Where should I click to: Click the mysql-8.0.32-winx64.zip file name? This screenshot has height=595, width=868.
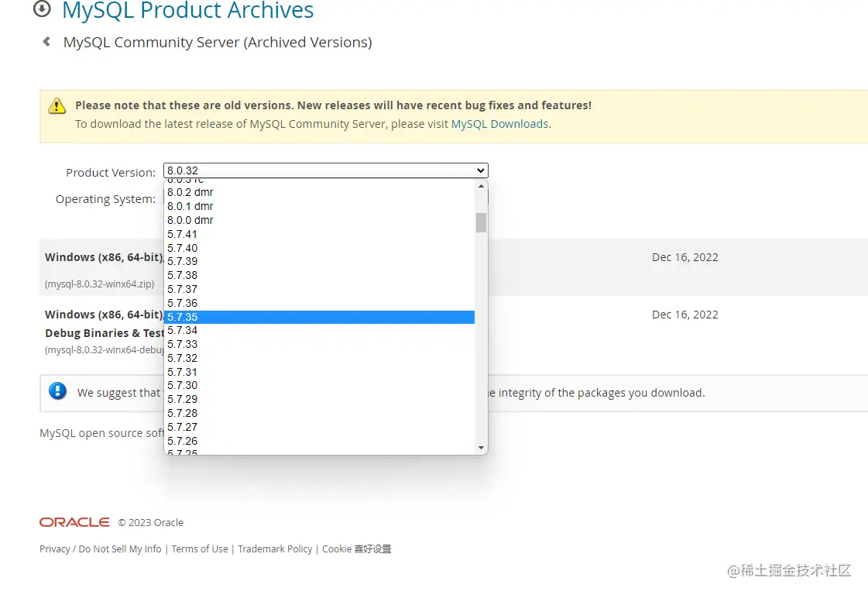pos(100,284)
